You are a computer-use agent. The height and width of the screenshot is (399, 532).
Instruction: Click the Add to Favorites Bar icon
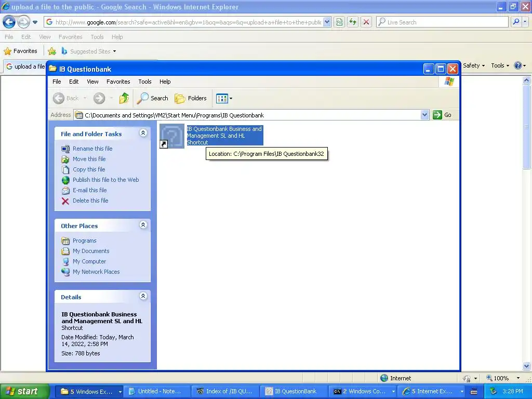(52, 51)
